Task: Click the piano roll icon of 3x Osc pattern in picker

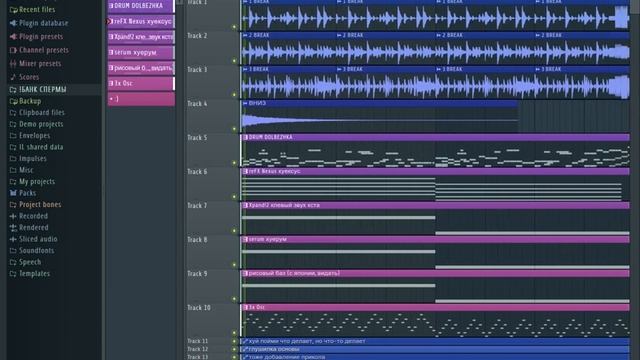Action: [x=111, y=83]
